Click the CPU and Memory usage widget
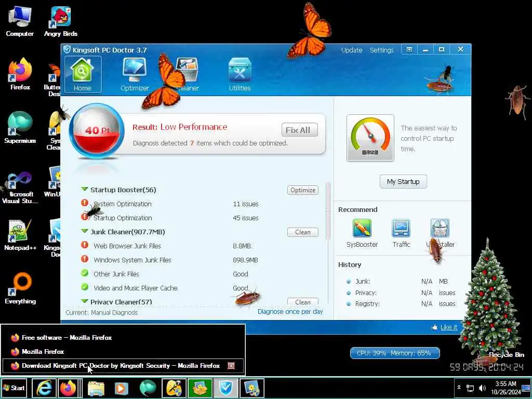Viewport: 532px width, 399px height. (x=395, y=353)
